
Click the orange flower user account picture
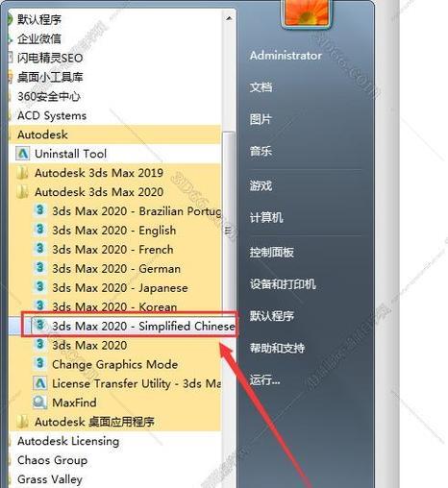307,12
